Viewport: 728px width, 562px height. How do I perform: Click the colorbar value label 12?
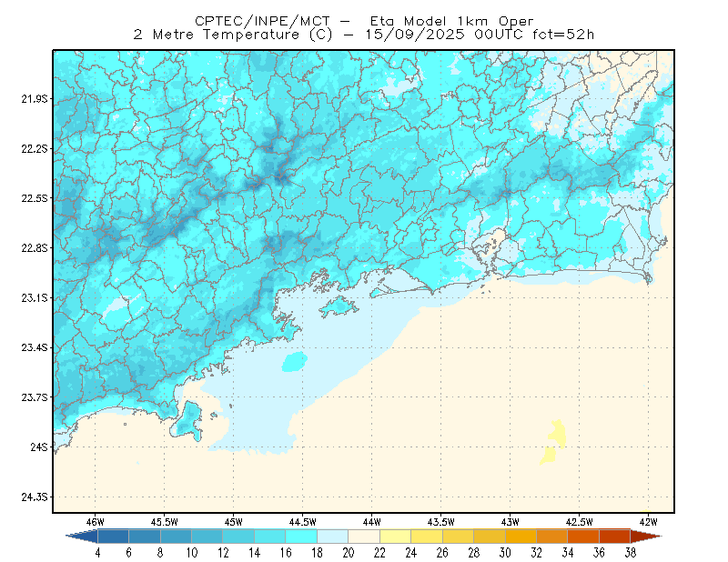pos(223,553)
